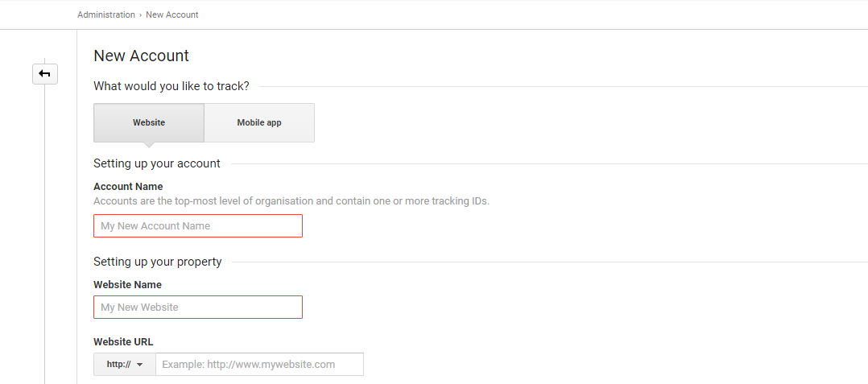Open the Administration breadcrumb link

click(x=106, y=14)
